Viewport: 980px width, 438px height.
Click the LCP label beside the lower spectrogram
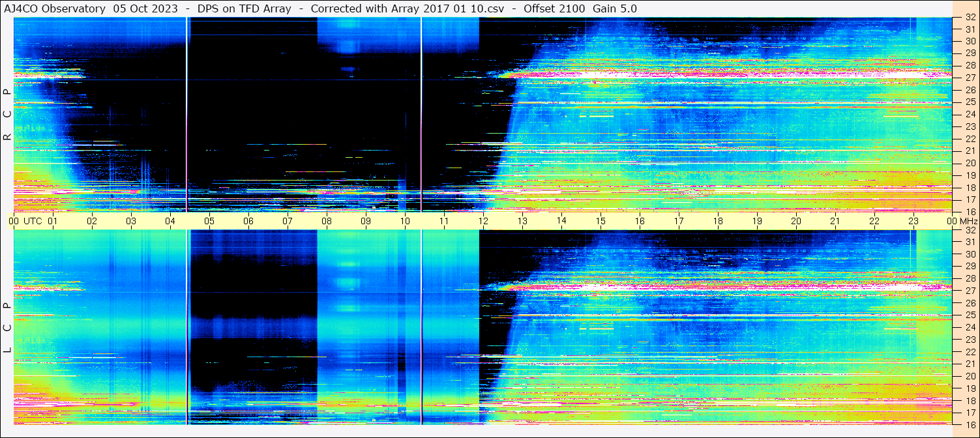click(x=7, y=328)
